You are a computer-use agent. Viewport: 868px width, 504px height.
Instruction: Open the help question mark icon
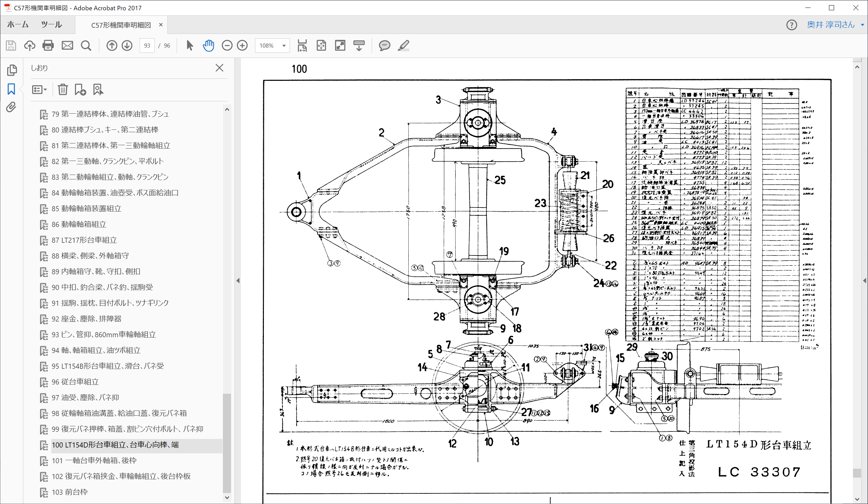pos(792,25)
